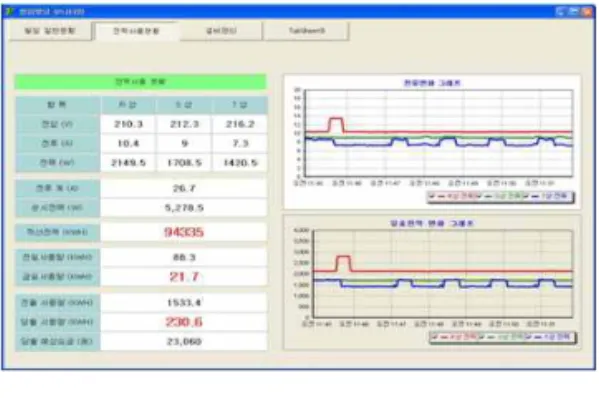Select the estimated charge value 23,060
This screenshot has height=398, width=599.
pos(184,341)
